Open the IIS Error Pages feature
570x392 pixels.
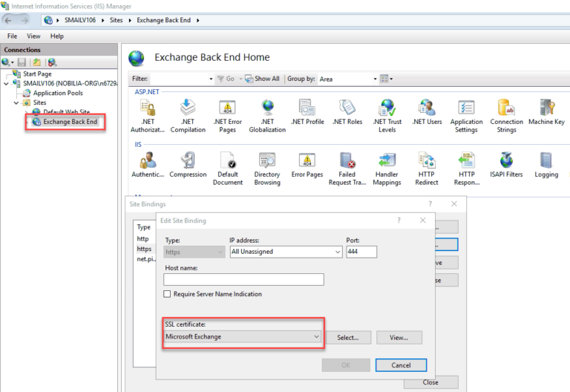pos(307,165)
